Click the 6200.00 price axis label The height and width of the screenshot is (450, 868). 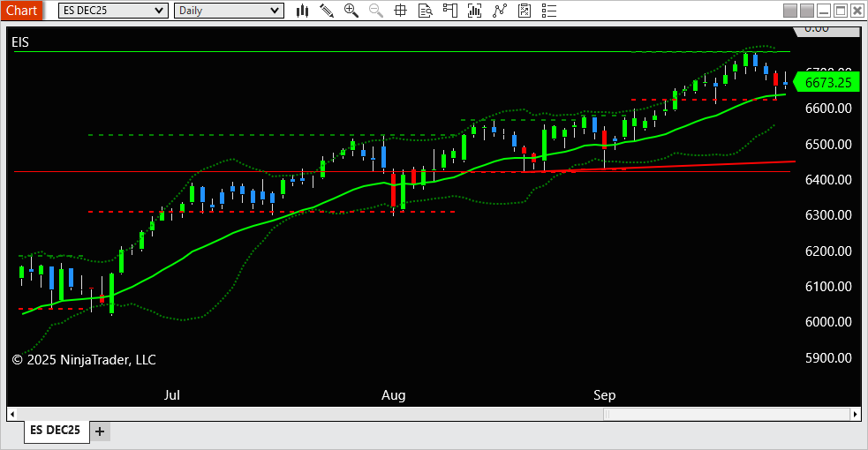click(x=828, y=251)
